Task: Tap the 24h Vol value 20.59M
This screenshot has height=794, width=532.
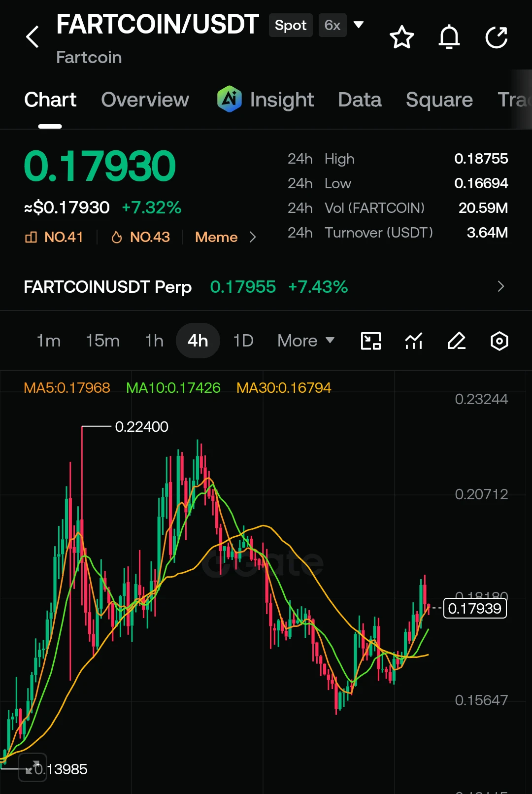Action: pos(483,208)
